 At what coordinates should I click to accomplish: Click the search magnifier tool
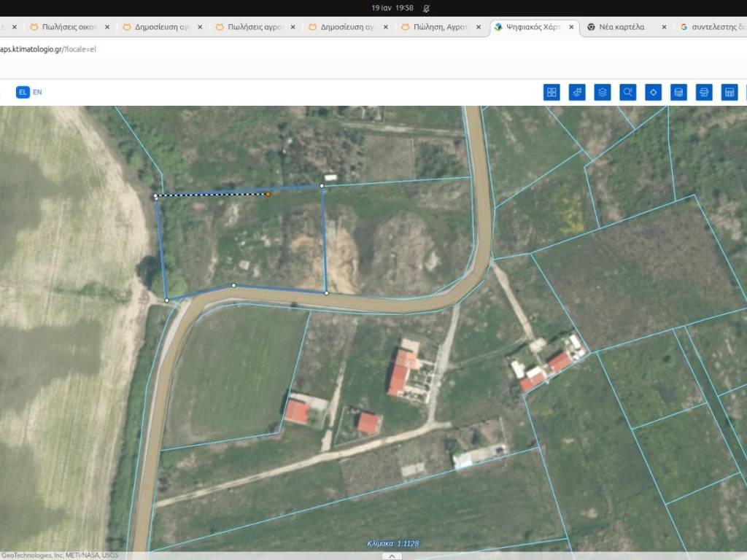click(x=627, y=93)
